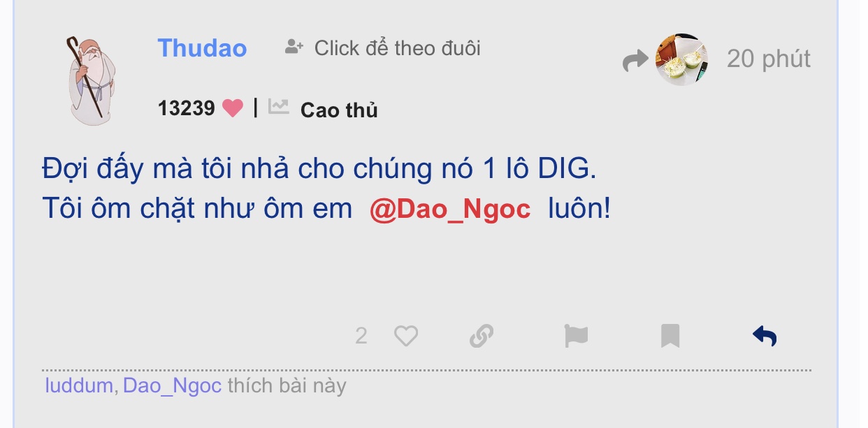Bookmark this post
Screen dimensions: 868x428
point(670,337)
